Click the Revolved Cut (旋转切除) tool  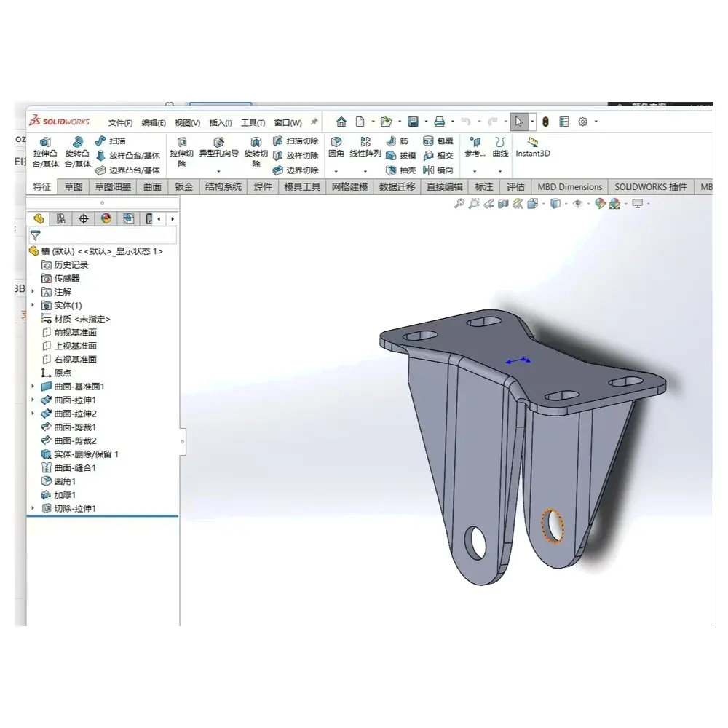(x=256, y=152)
